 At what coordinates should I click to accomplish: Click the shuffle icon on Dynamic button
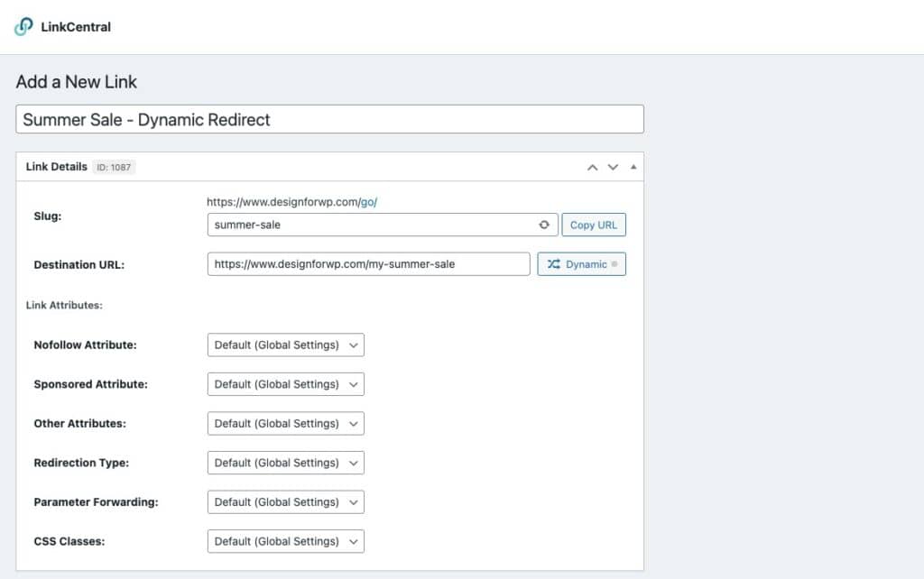pos(554,264)
